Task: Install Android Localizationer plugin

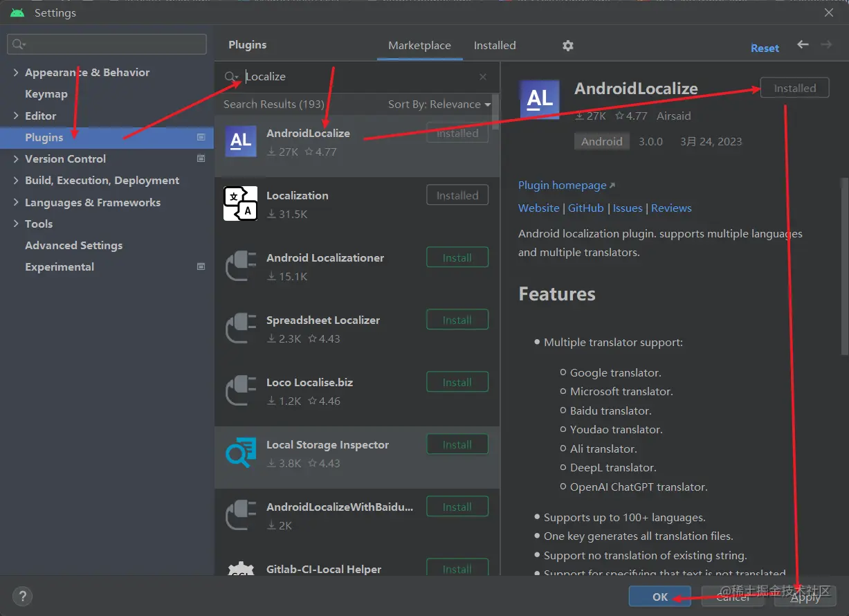Action: (457, 257)
